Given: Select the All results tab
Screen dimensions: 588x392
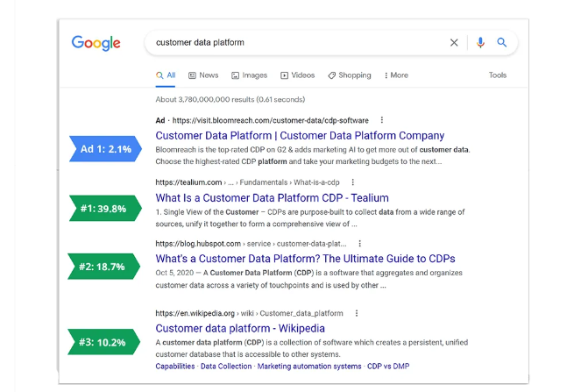Looking at the screenshot, I should [x=166, y=75].
